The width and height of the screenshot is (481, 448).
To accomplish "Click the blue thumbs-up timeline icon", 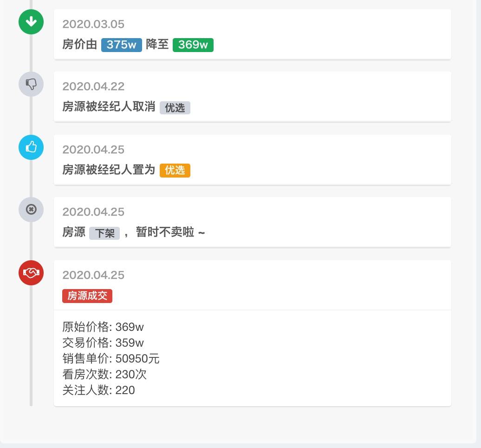I will [31, 147].
